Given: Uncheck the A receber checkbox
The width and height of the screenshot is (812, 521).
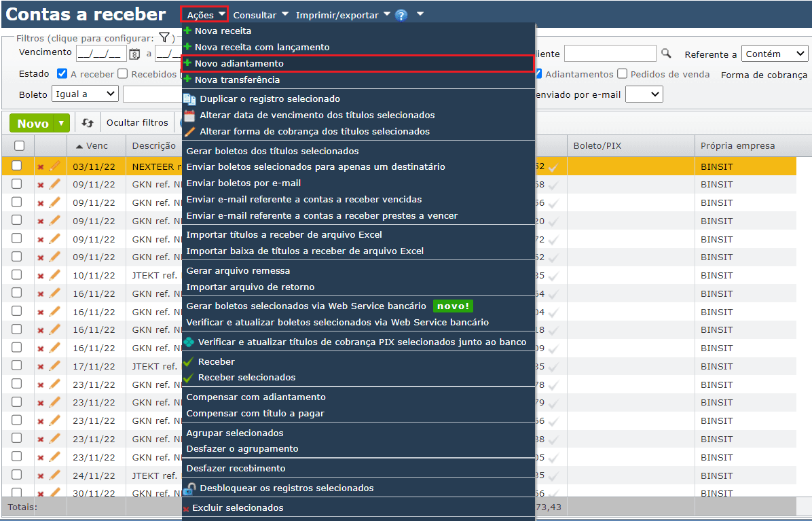Looking at the screenshot, I should (62, 74).
